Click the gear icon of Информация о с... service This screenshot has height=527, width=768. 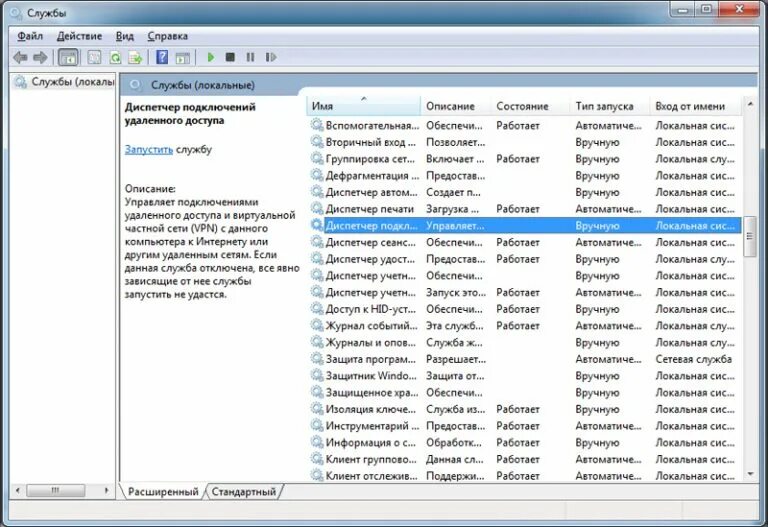317,442
